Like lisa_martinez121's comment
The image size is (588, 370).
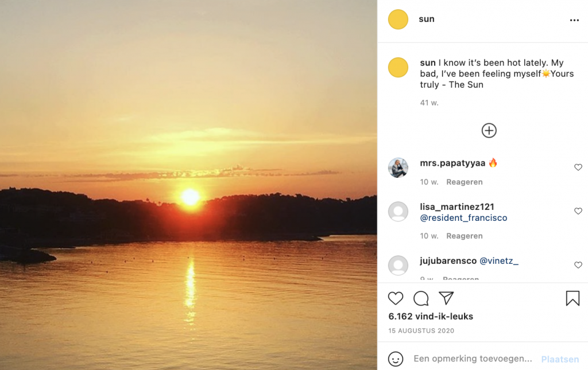[578, 211]
